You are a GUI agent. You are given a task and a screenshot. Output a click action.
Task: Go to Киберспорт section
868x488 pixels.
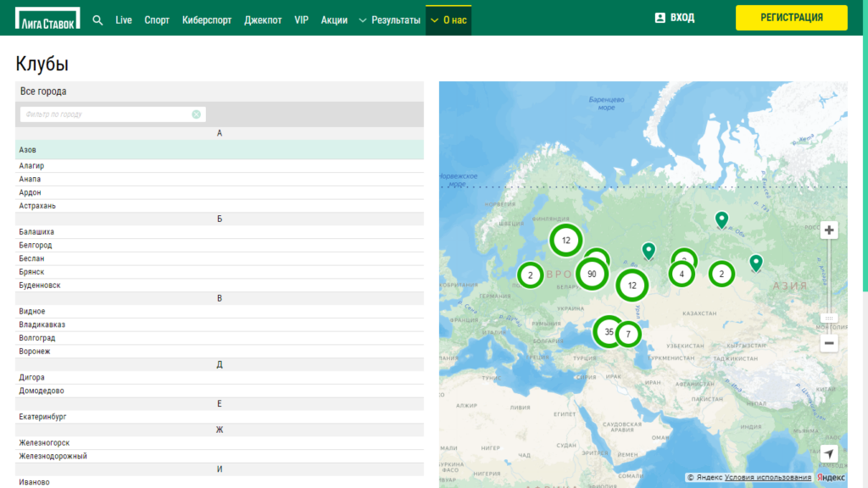pyautogui.click(x=207, y=20)
